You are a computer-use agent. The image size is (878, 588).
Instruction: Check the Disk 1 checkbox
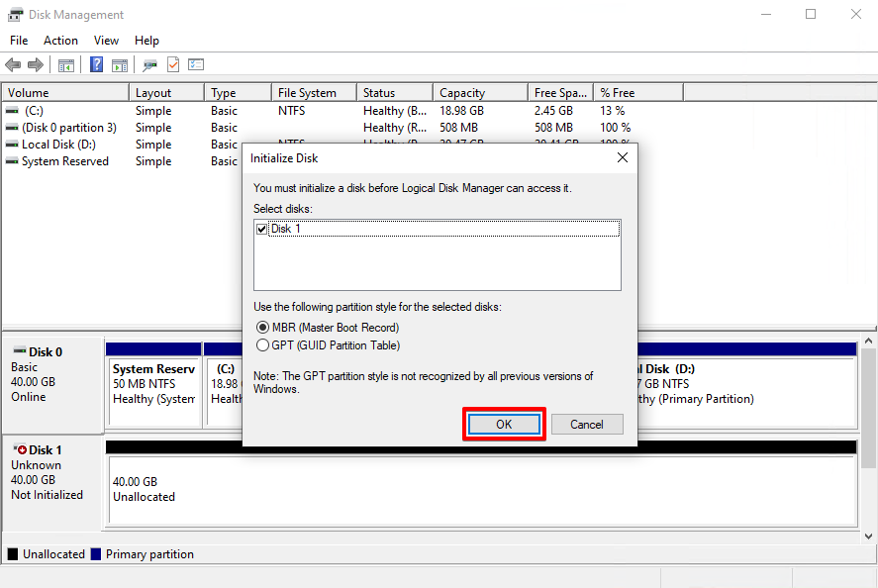click(x=261, y=229)
